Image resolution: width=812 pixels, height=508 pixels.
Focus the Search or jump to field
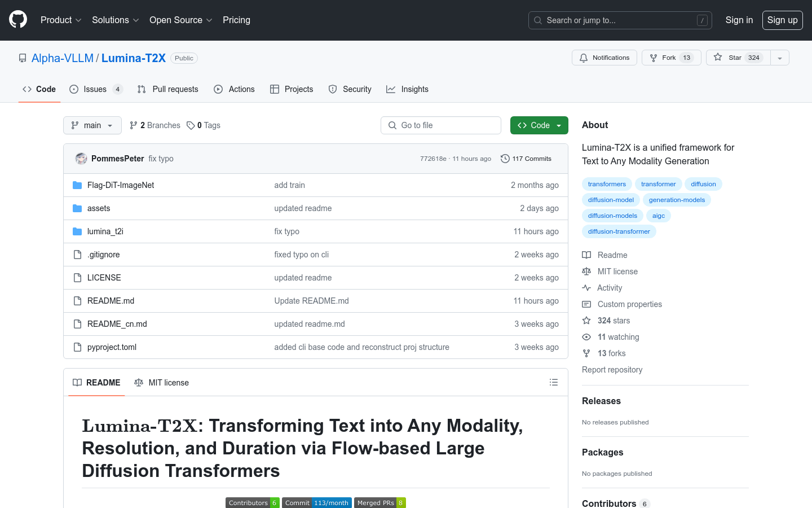620,20
